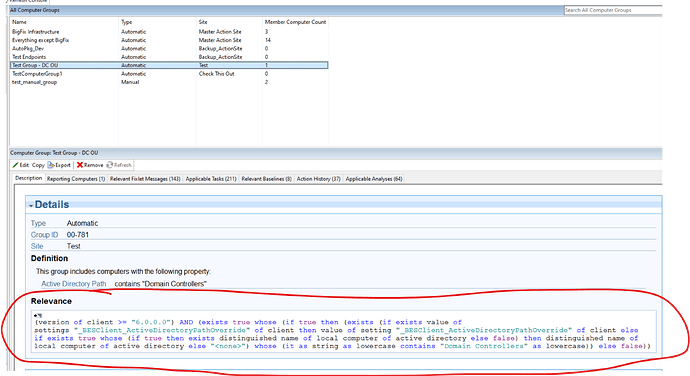The image size is (690, 376).
Task: Click the Manual type cell
Action: click(130, 82)
